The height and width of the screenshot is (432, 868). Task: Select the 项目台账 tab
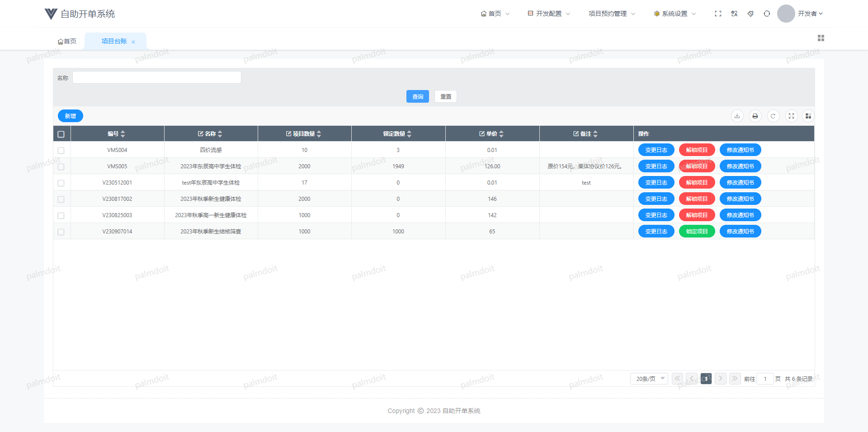[x=114, y=41]
